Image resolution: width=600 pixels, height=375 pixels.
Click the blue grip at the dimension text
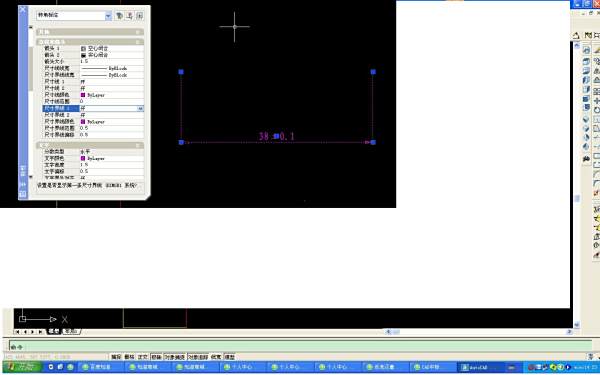276,136
